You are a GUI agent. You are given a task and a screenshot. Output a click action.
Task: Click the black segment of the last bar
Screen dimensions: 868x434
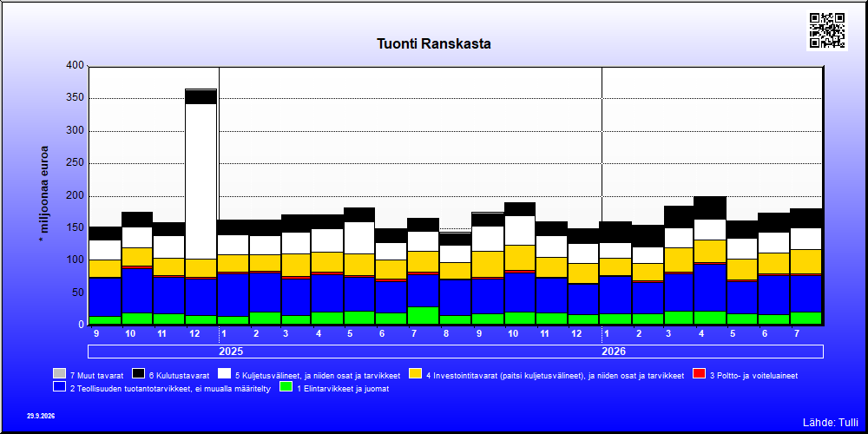point(806,219)
